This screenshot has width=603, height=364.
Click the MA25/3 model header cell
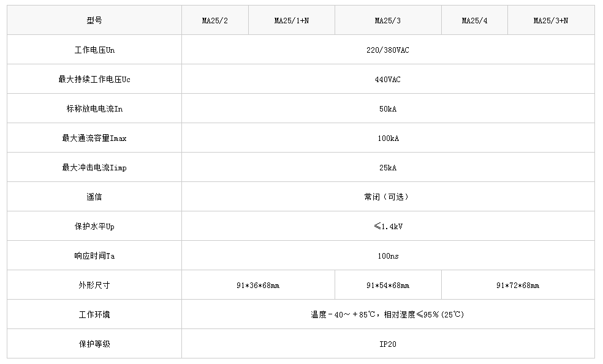[388, 20]
